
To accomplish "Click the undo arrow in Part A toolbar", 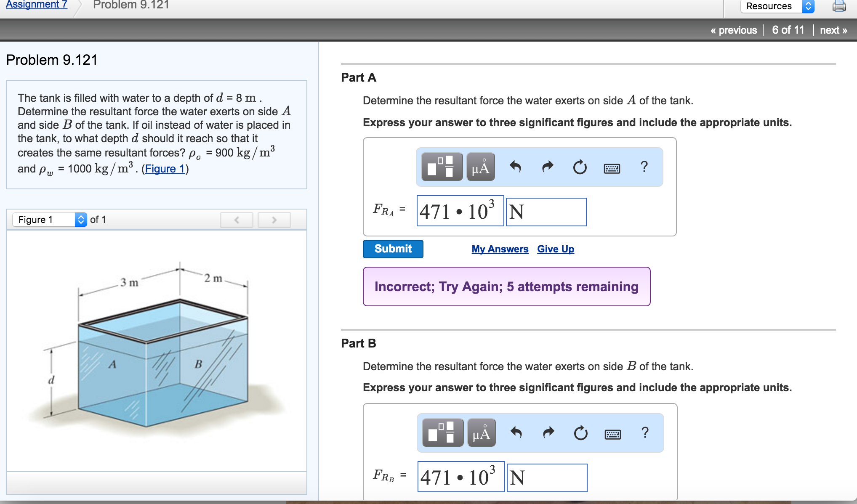I will pyautogui.click(x=515, y=167).
